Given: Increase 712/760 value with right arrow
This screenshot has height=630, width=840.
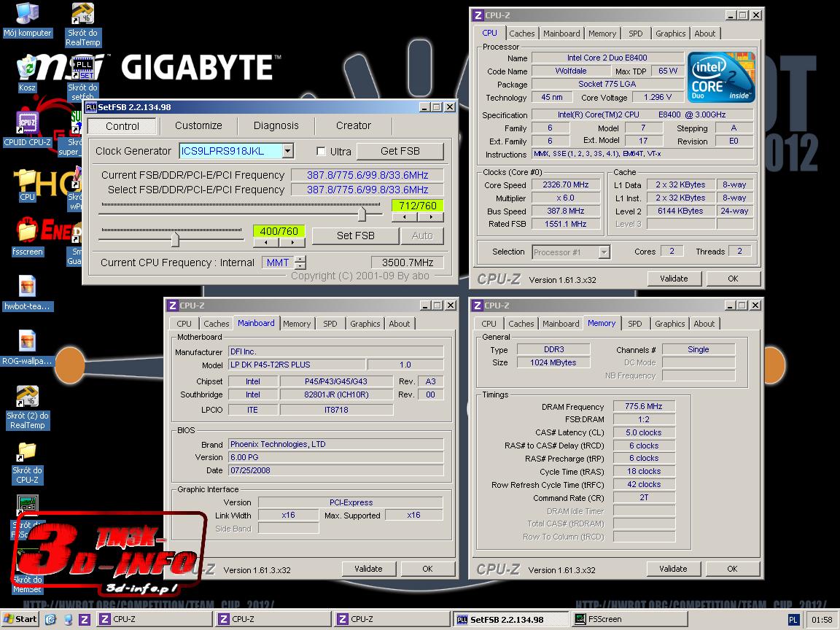Looking at the screenshot, I should click(431, 217).
